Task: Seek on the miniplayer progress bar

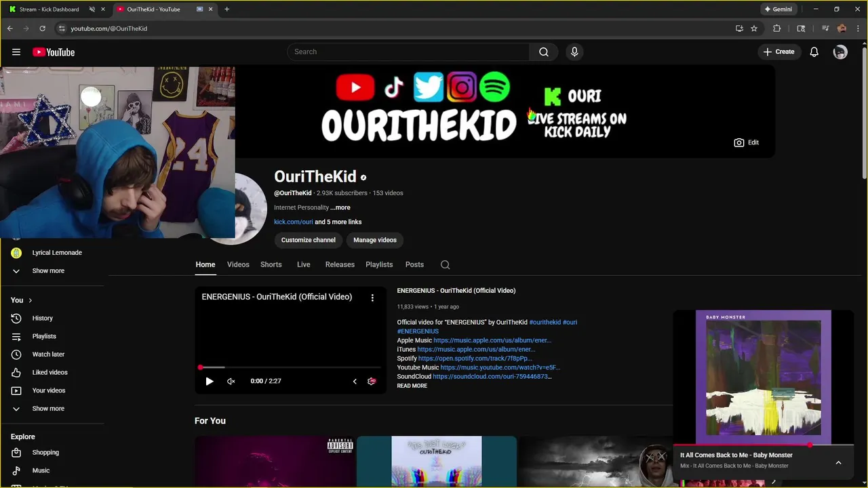Action: point(763,445)
